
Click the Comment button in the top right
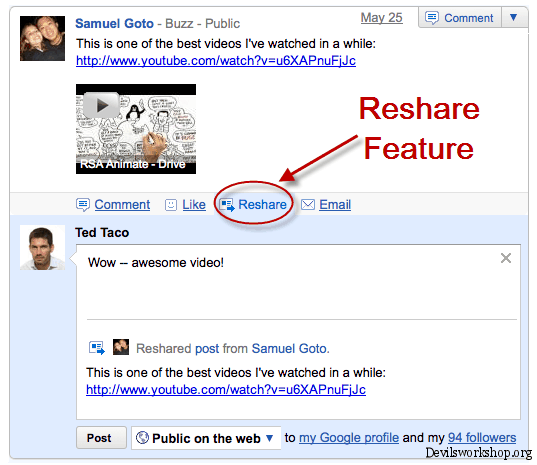[460, 18]
